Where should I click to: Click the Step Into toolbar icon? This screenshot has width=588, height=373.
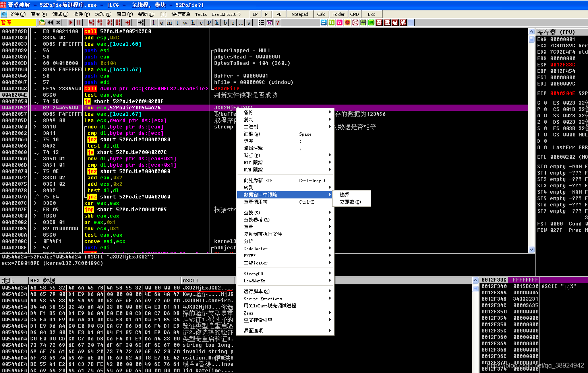coord(91,23)
